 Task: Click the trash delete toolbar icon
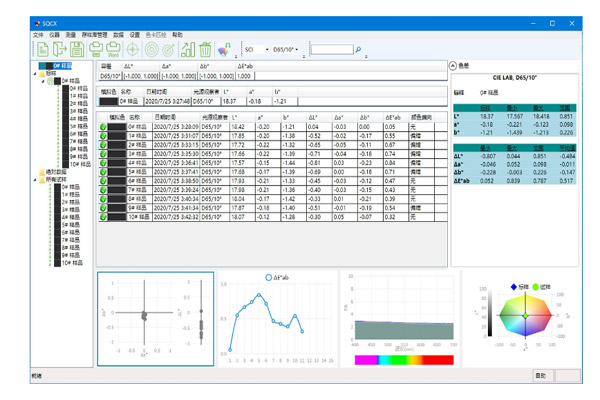pyautogui.click(x=205, y=49)
